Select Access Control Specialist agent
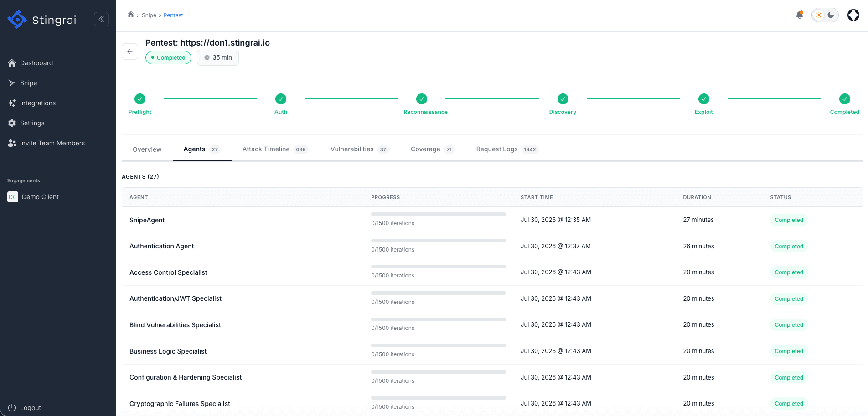Image resolution: width=868 pixels, height=416 pixels. click(168, 272)
